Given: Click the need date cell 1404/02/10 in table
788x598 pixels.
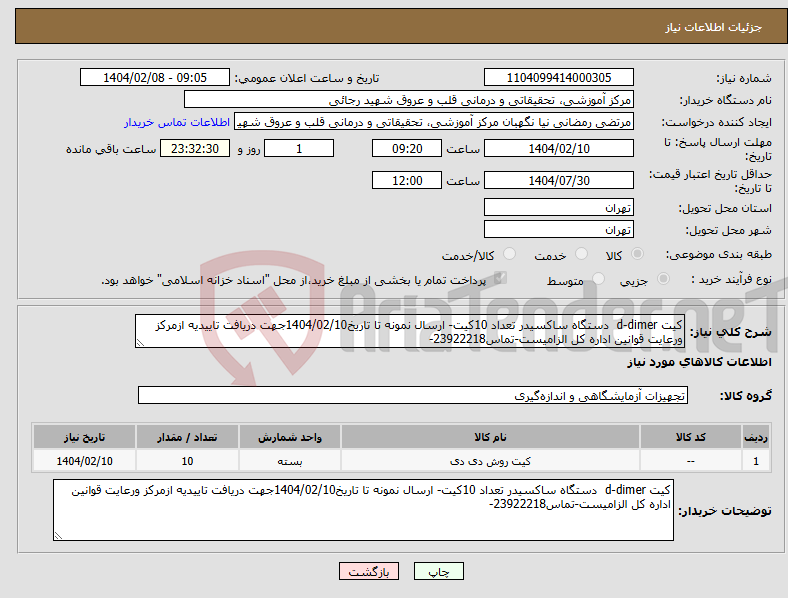Looking at the screenshot, I should point(84,461).
